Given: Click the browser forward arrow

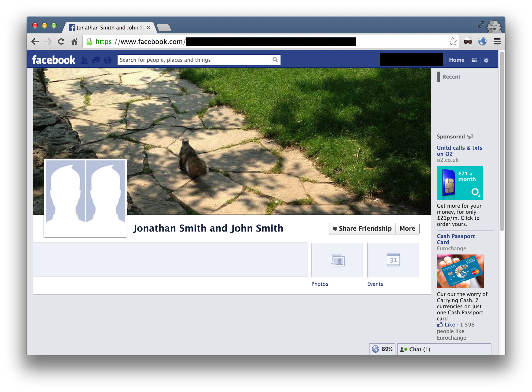Looking at the screenshot, I should pyautogui.click(x=48, y=42).
